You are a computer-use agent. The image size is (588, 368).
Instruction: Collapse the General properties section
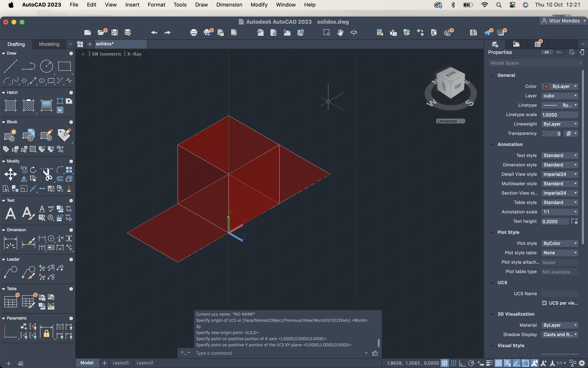click(491, 75)
